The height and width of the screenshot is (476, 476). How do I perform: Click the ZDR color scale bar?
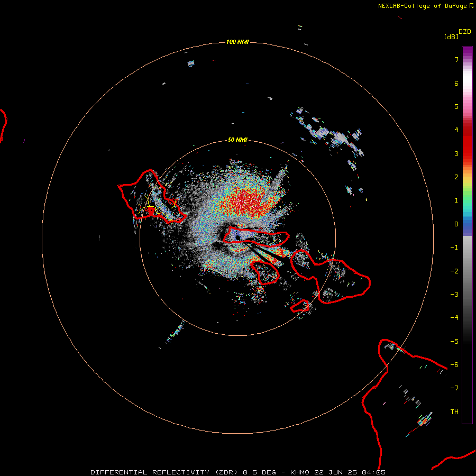click(467, 235)
